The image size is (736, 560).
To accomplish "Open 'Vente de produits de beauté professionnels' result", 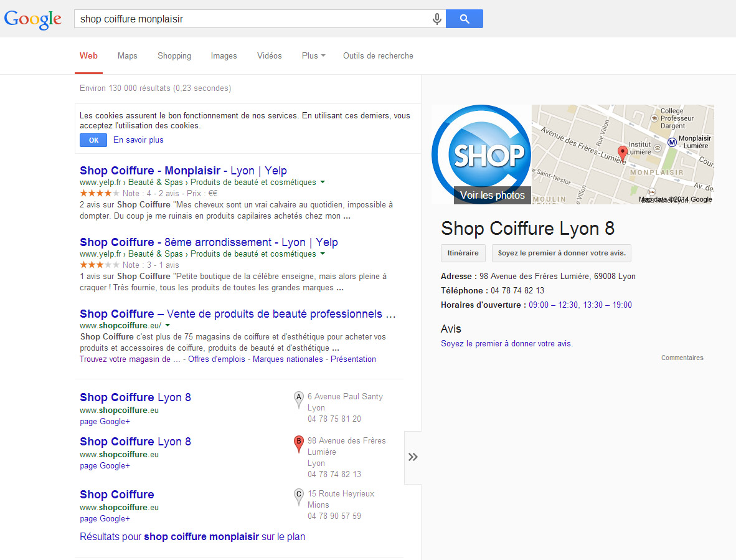I will point(237,314).
